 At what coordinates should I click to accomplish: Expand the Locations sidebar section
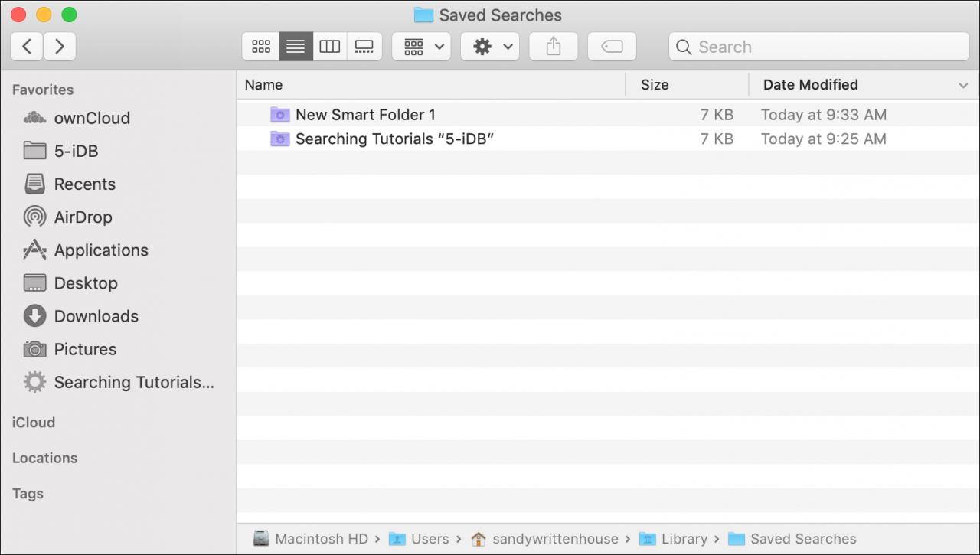tap(44, 458)
